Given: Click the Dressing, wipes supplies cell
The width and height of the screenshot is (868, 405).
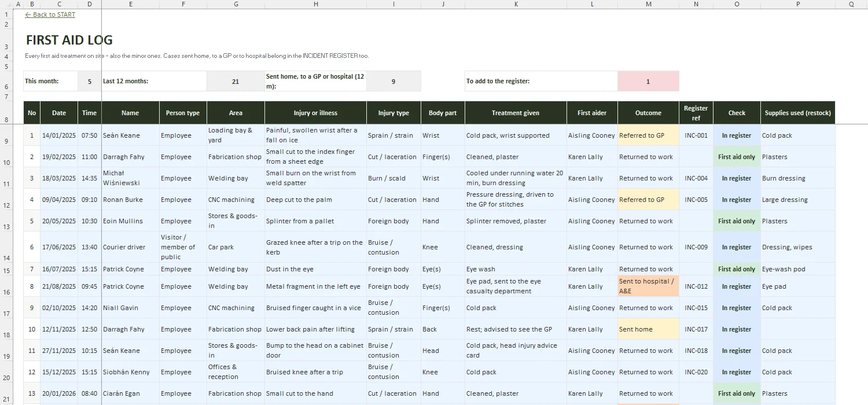Looking at the screenshot, I should tap(797, 247).
